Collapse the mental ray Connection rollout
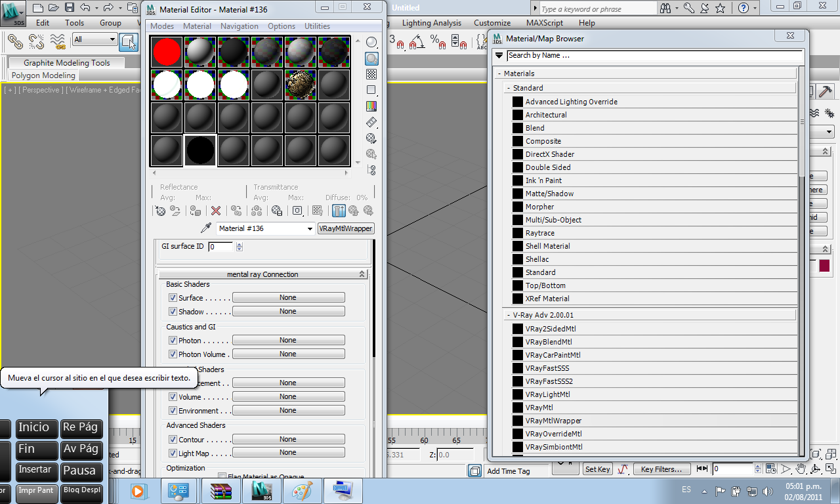Viewport: 840px width, 504px height. (x=262, y=274)
